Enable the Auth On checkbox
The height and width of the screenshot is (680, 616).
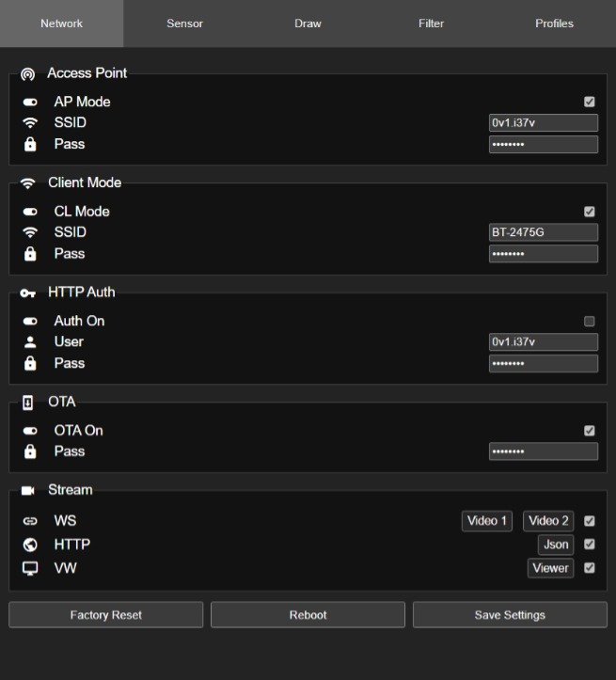point(590,321)
